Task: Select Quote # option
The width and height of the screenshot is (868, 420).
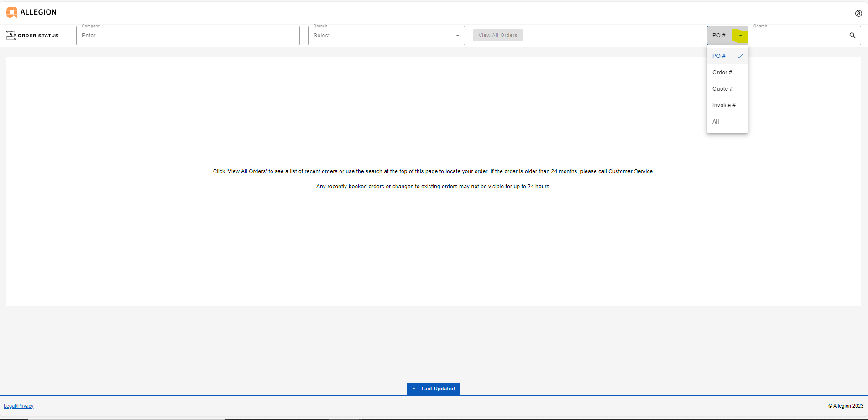Action: pos(727,89)
